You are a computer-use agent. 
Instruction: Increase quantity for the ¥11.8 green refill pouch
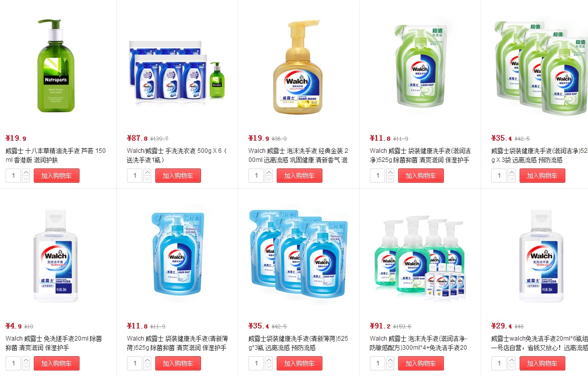point(390,173)
